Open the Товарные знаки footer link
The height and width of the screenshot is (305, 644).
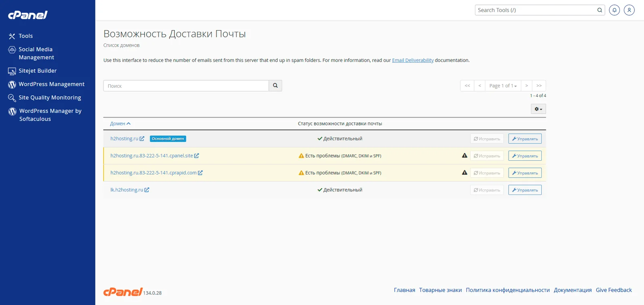pos(440,290)
